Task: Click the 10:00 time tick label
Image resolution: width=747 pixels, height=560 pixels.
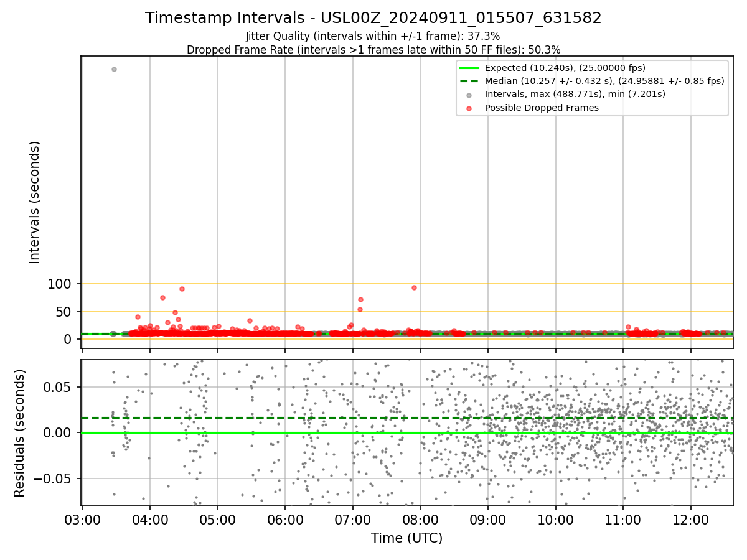Action: tap(556, 520)
